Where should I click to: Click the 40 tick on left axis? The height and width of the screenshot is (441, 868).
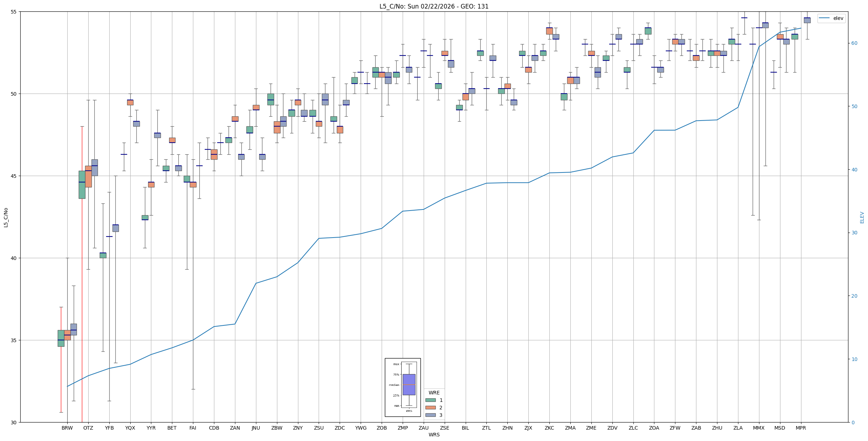[14, 258]
